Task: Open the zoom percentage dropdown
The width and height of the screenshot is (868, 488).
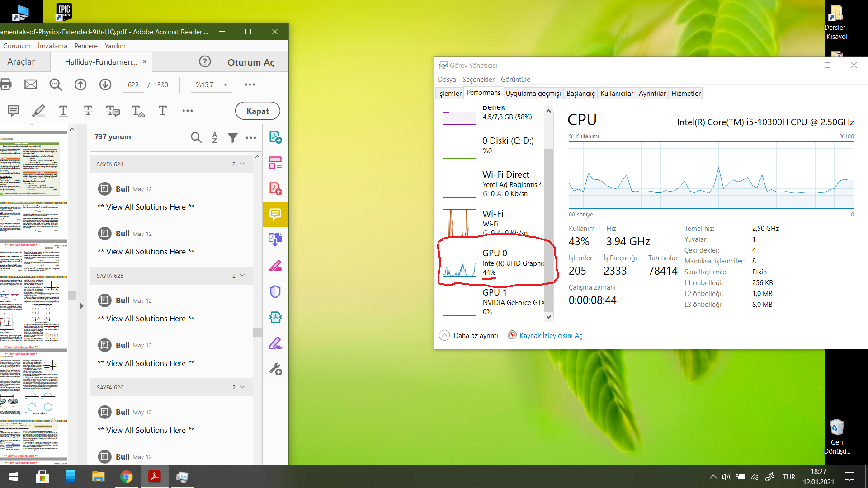Action: (225, 84)
